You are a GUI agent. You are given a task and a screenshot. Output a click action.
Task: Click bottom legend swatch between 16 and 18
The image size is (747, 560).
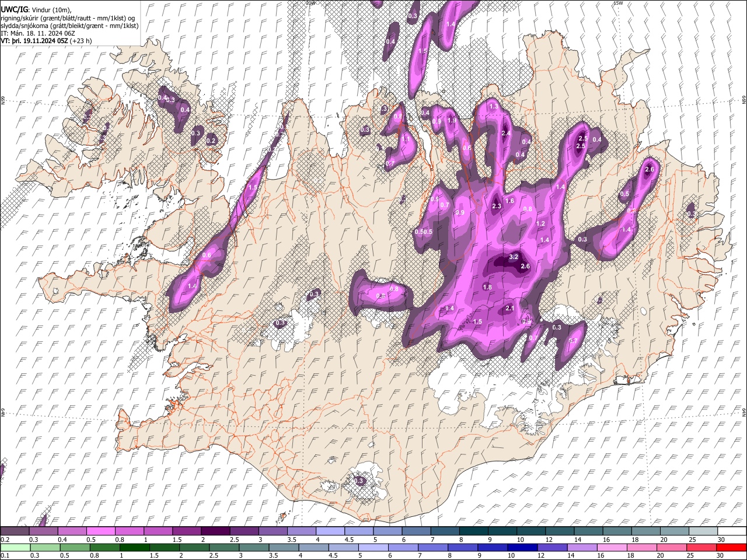(612, 547)
